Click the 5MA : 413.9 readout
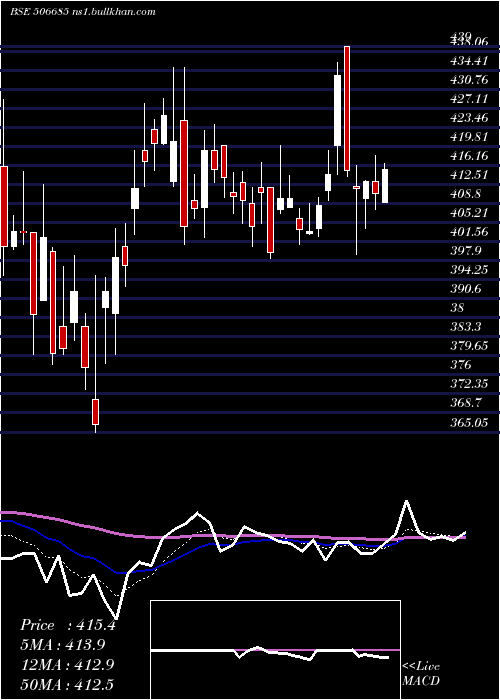500x700 pixels. coord(63,645)
